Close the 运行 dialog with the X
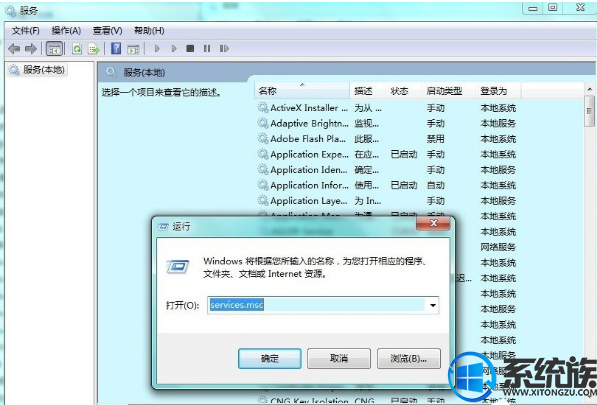The image size is (597, 405). pos(433,224)
